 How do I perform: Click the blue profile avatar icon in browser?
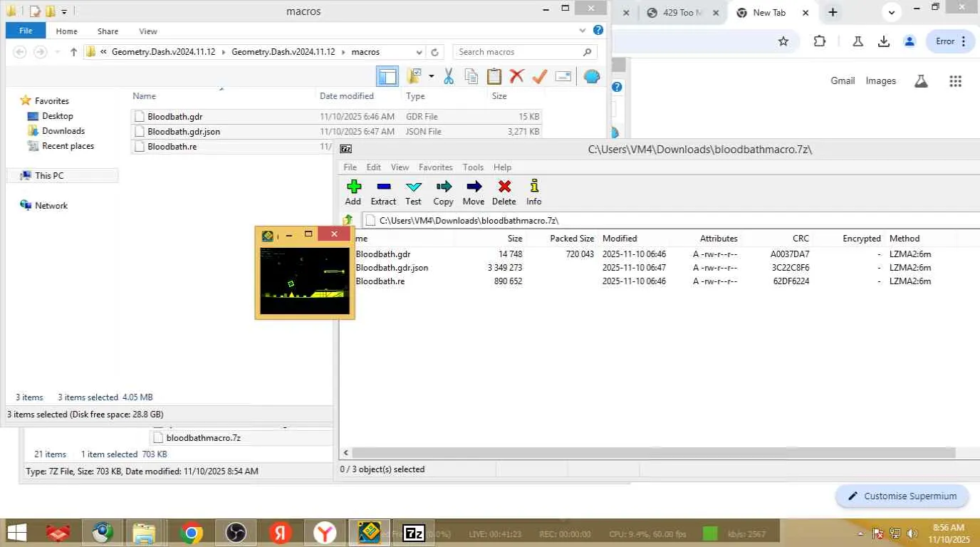point(909,41)
